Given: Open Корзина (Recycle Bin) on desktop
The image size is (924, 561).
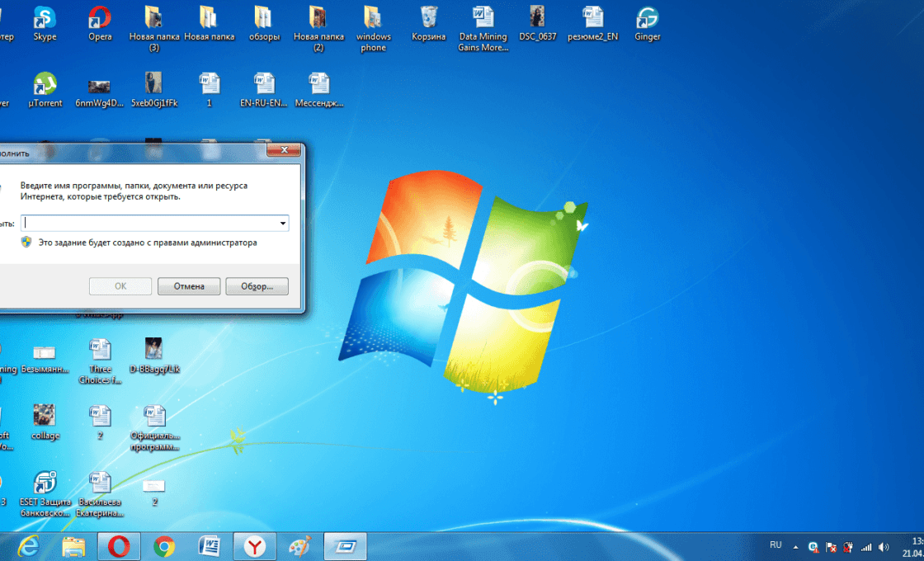Looking at the screenshot, I should coord(429,18).
